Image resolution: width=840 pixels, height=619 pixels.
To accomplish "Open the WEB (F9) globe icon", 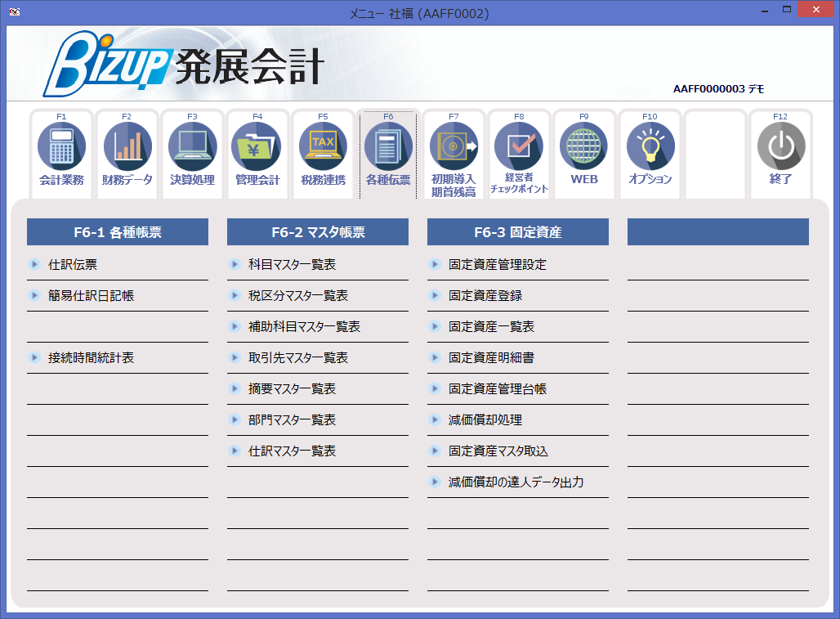I will pyautogui.click(x=584, y=154).
